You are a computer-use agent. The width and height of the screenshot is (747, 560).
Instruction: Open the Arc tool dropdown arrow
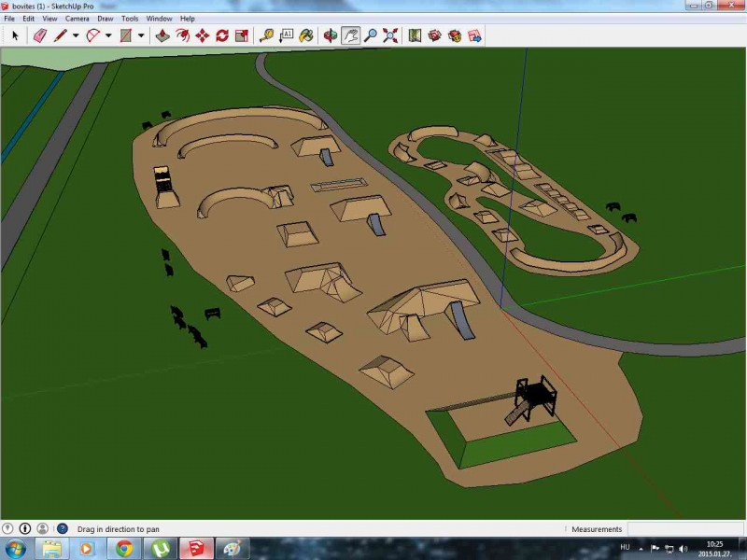click(108, 35)
